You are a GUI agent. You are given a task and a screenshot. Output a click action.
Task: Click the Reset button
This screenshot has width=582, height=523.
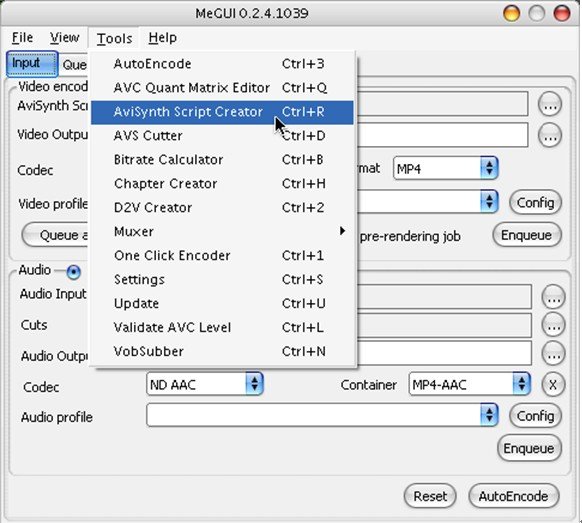pyautogui.click(x=430, y=496)
